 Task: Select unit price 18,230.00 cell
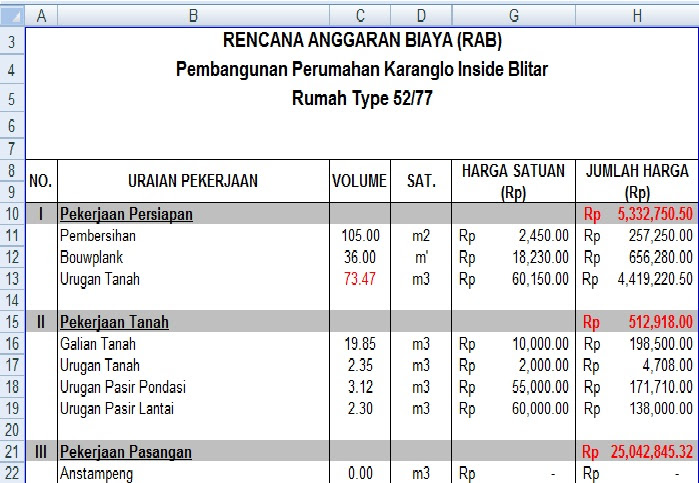(x=514, y=257)
